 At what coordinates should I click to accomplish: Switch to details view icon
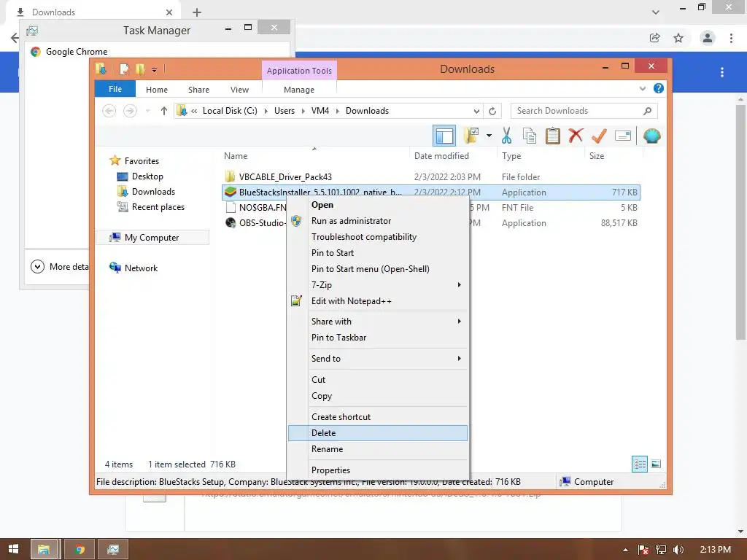[x=639, y=464]
